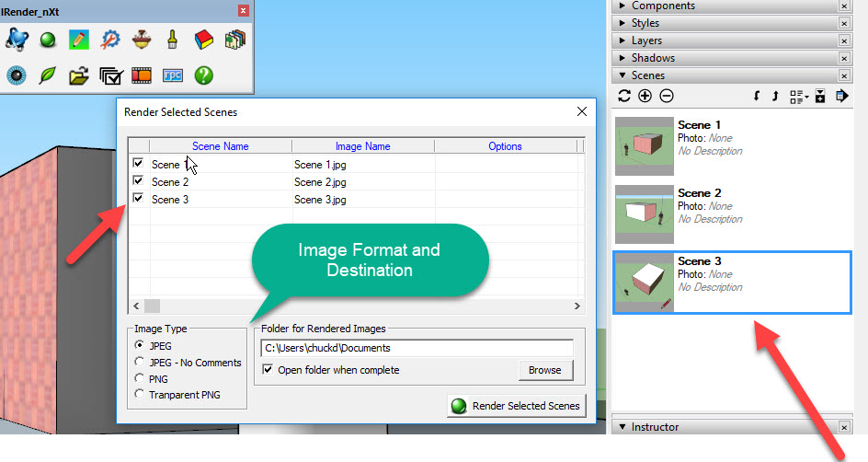Add a scene with the plus circle icon
Viewport: 868px width, 462px height.
pos(645,96)
